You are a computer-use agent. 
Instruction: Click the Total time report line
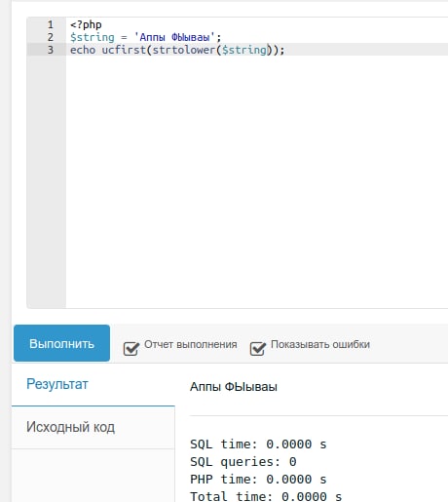(x=266, y=496)
